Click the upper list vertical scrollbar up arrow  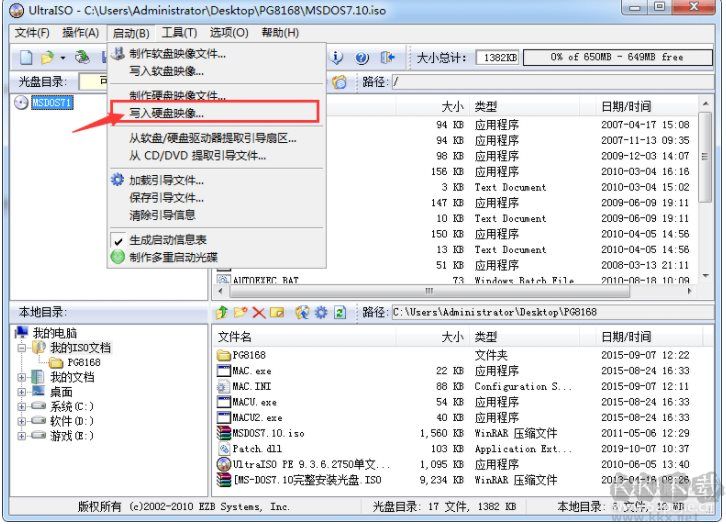(x=705, y=104)
